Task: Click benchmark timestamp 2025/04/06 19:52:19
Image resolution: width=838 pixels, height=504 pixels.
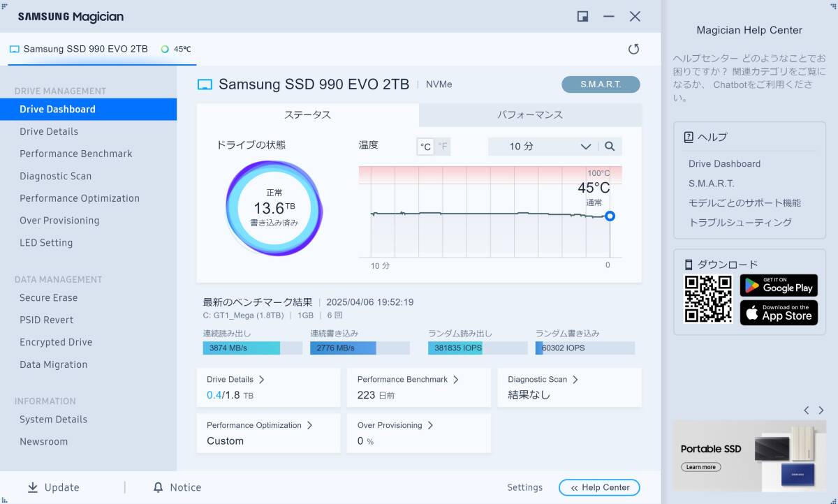Action: (x=370, y=302)
